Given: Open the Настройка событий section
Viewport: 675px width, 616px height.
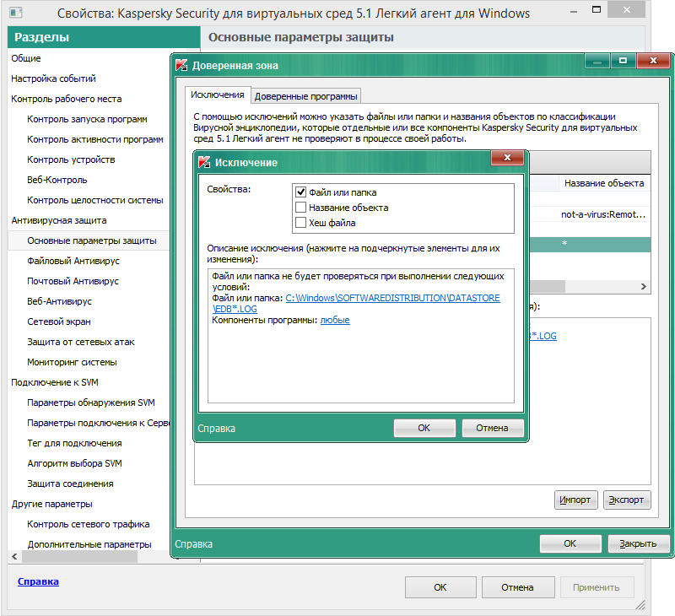Looking at the screenshot, I should (53, 78).
